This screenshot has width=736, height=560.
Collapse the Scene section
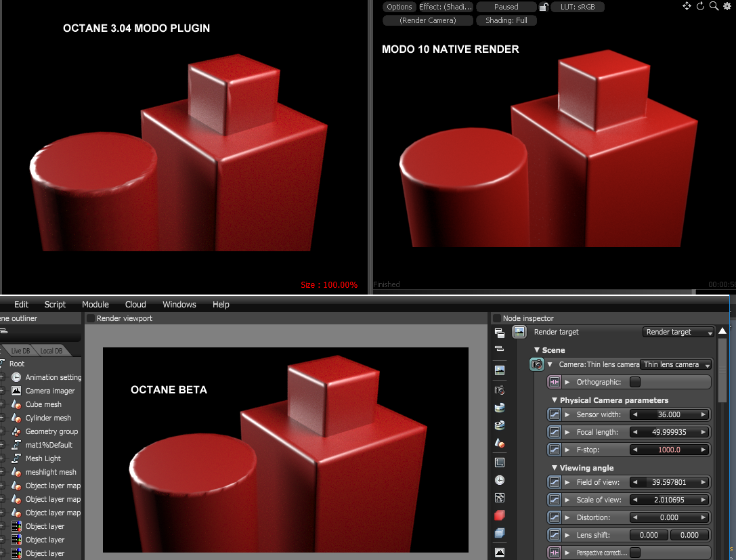point(536,350)
